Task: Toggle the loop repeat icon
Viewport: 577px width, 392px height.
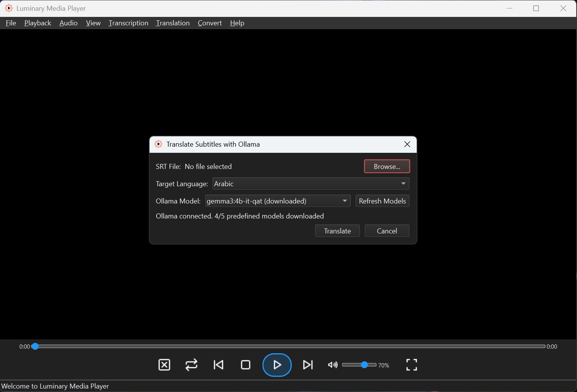Action: 191,365
